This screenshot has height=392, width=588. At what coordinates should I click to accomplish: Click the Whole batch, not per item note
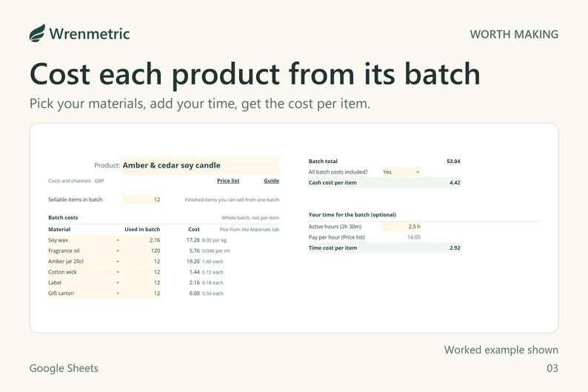(x=250, y=218)
